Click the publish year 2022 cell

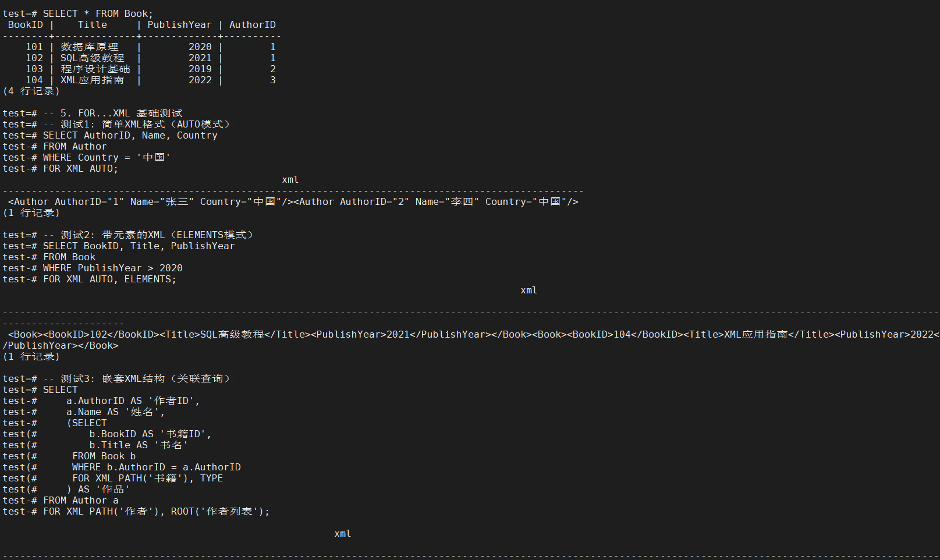pos(200,80)
